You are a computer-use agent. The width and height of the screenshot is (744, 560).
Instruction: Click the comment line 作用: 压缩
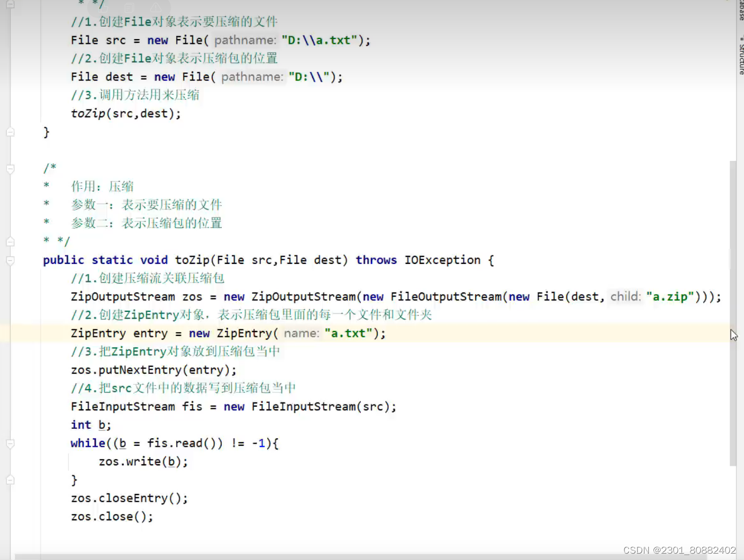point(102,187)
